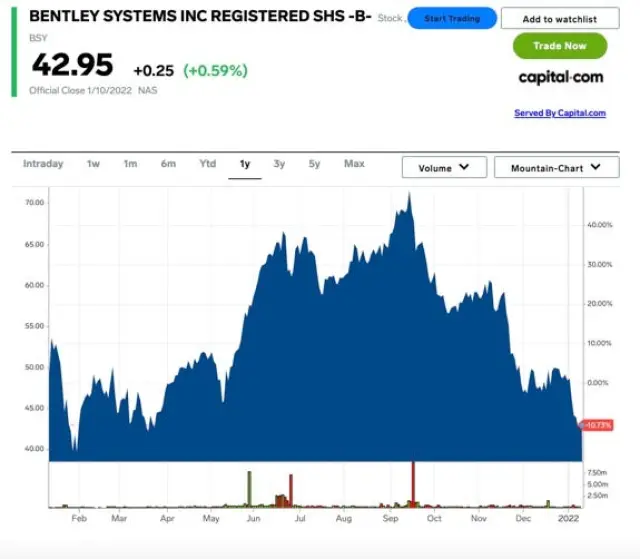Viewport: 640px width, 559px height.
Task: Switch to the 3y time range
Action: point(279,164)
